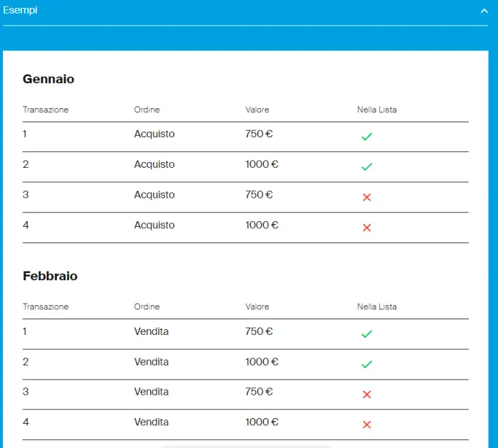Click Ordine column header in Gennaio table

coord(147,110)
